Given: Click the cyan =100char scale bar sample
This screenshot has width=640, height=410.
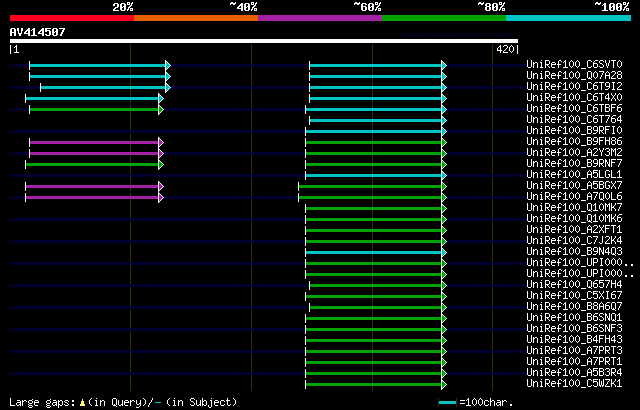Looking at the screenshot, I should coord(447,403).
